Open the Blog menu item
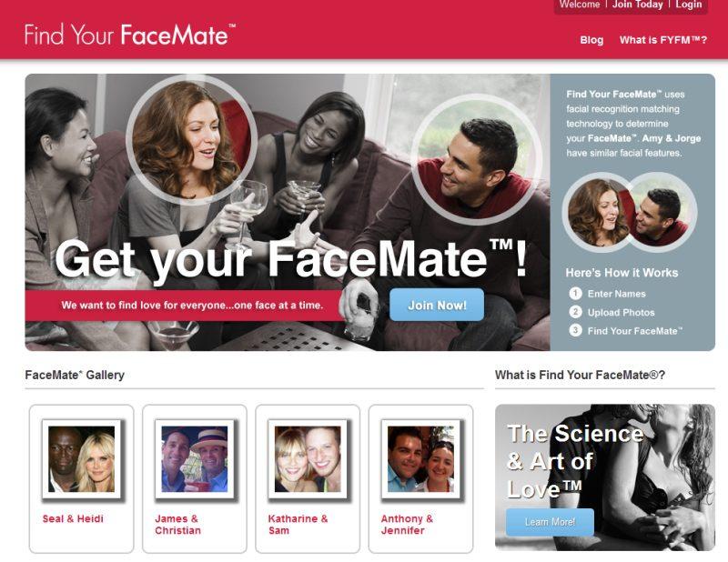The height and width of the screenshot is (562, 728). (x=591, y=40)
